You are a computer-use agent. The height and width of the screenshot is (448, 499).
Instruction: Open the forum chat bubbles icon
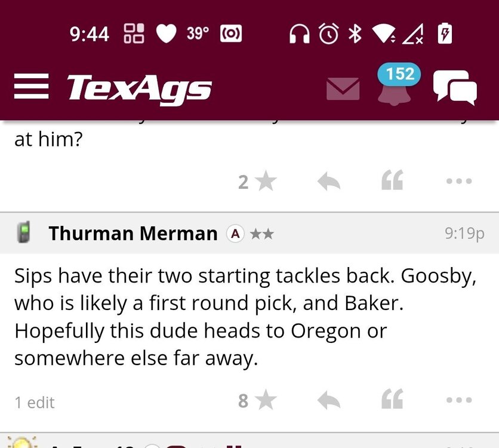coord(454,87)
